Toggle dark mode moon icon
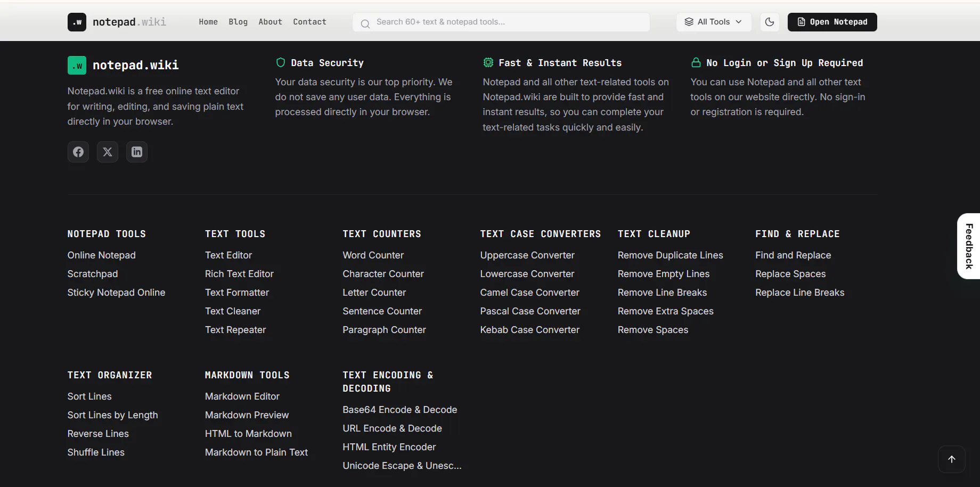980x487 pixels. pos(770,22)
